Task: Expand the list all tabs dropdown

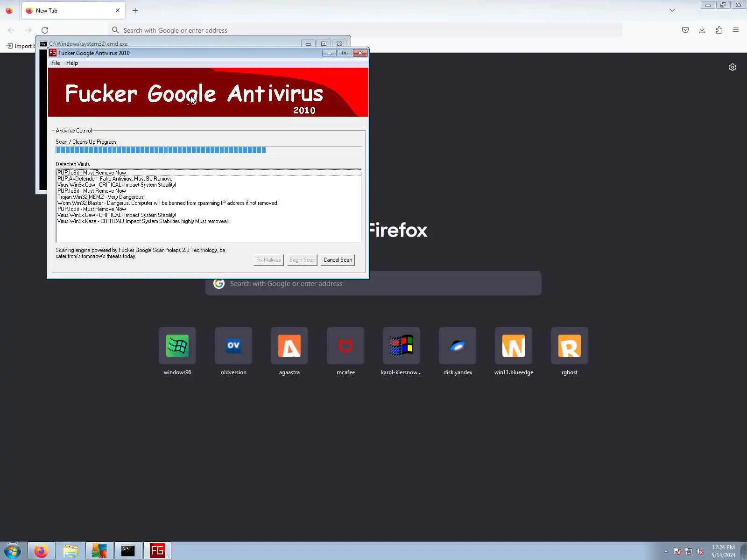Action: [672, 10]
